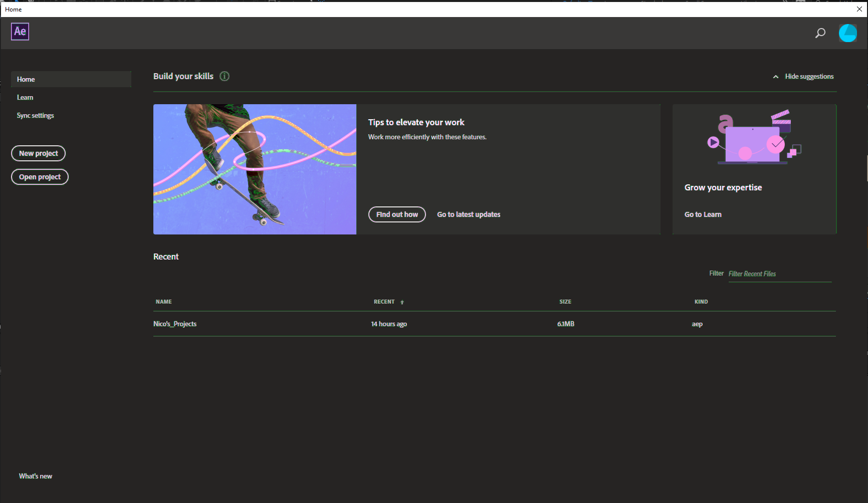The height and width of the screenshot is (503, 868).
Task: Click the Grow your expertise illustration
Action: pos(754,138)
